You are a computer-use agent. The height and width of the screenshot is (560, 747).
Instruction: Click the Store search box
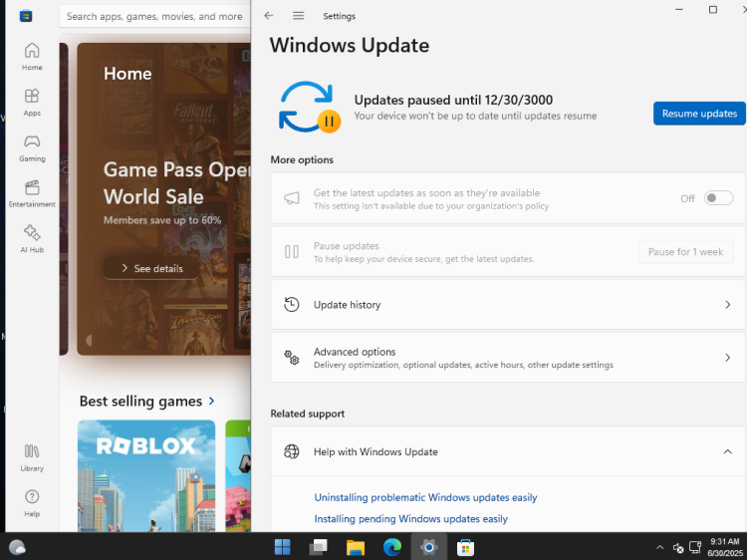pyautogui.click(x=154, y=16)
